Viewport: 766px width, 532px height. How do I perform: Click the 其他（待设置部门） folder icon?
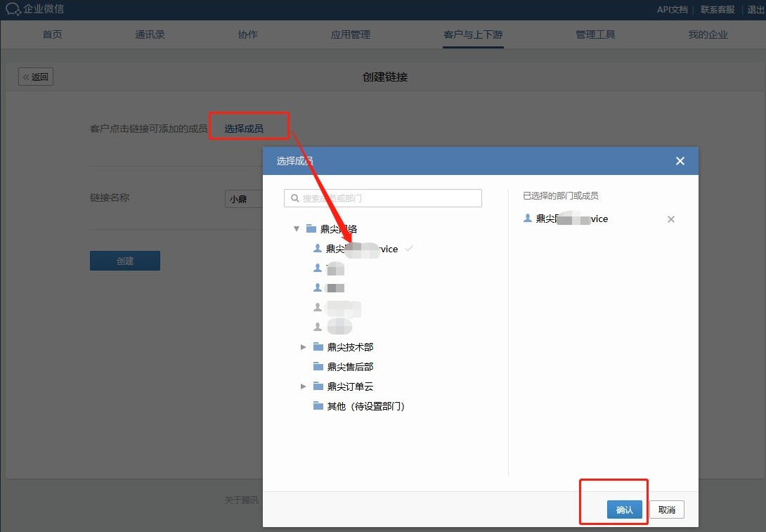(318, 406)
